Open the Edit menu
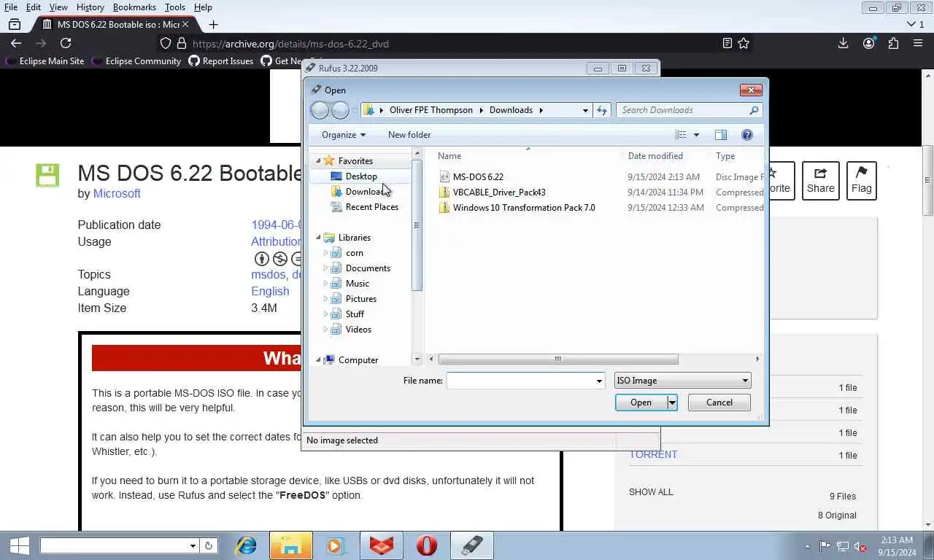 pos(34,7)
